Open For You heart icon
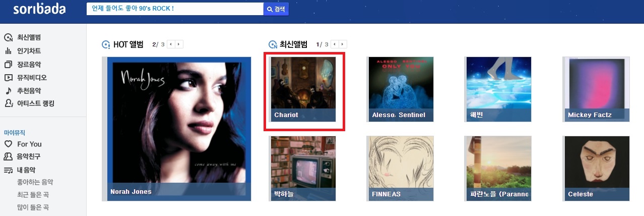The width and height of the screenshot is (644, 216). (x=8, y=144)
